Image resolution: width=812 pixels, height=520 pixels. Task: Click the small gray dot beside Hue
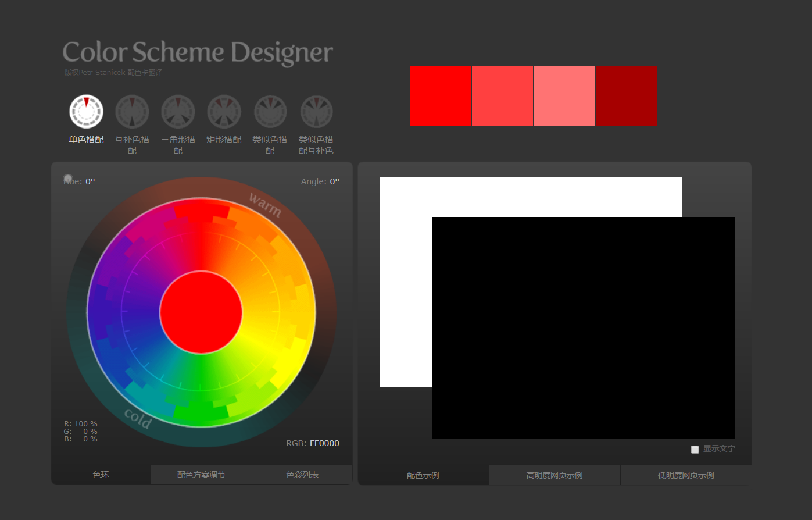[68, 179]
